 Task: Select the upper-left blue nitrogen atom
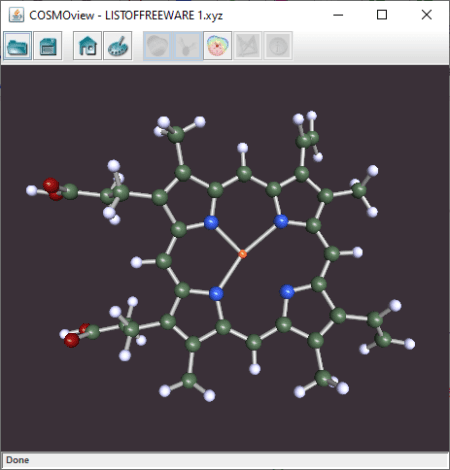point(211,222)
